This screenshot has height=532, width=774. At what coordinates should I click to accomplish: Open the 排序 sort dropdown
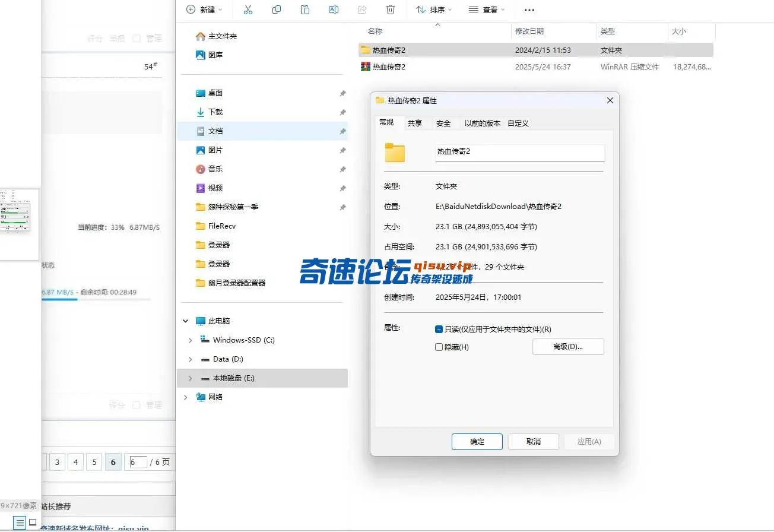(434, 9)
